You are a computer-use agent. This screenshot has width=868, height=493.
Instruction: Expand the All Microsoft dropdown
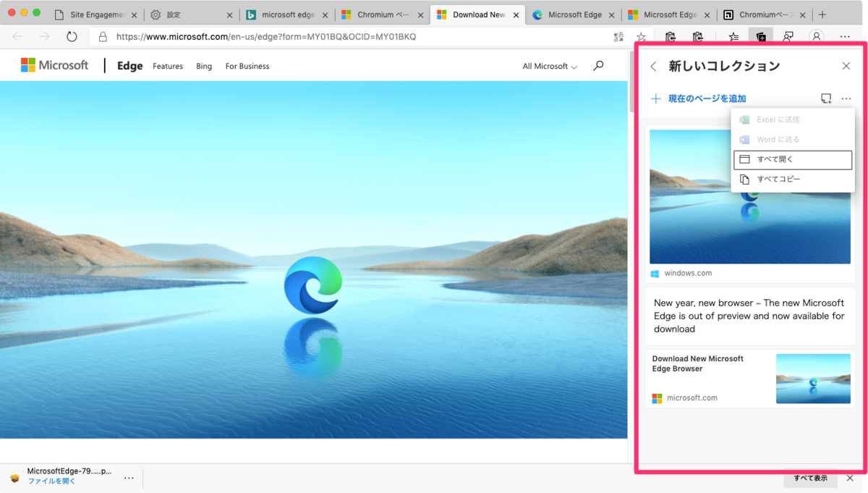(550, 66)
